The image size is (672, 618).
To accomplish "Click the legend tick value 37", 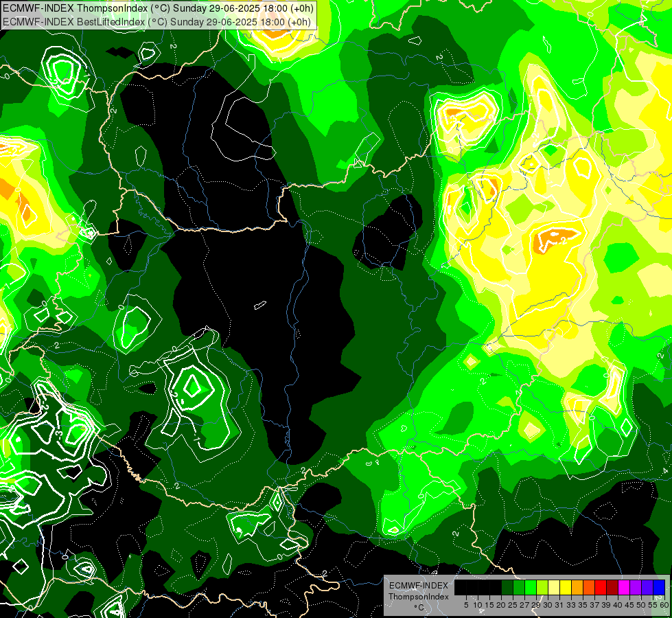I will tap(594, 605).
